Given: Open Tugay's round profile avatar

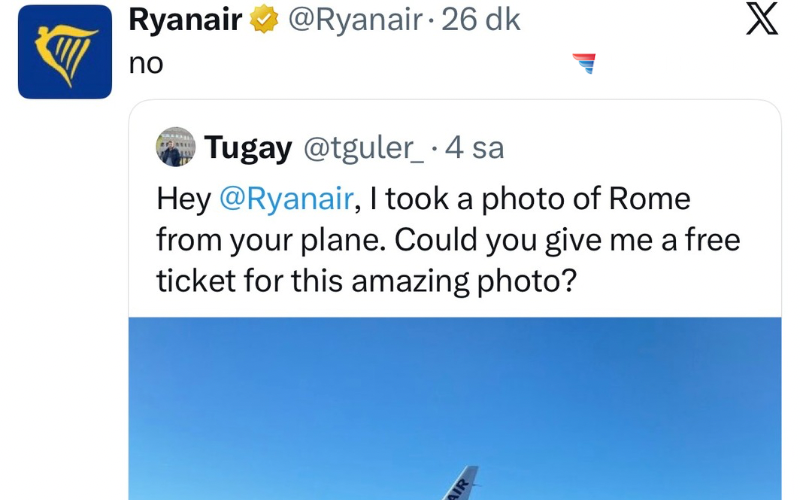Looking at the screenshot, I should (x=175, y=147).
